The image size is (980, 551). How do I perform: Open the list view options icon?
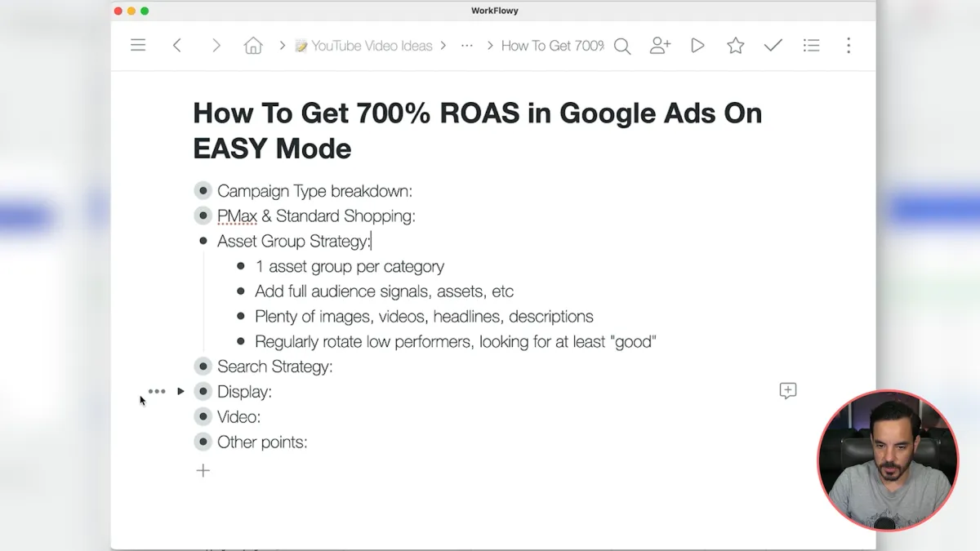(811, 46)
